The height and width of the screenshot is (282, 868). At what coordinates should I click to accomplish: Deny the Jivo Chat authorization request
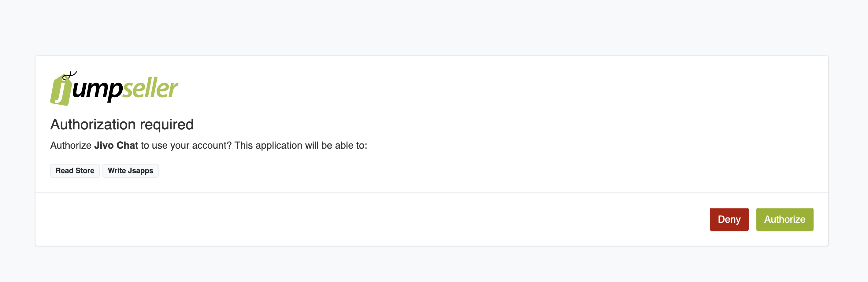coord(729,219)
